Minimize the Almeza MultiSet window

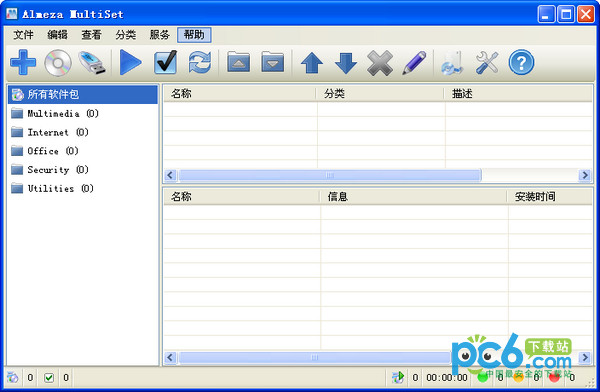pos(546,15)
